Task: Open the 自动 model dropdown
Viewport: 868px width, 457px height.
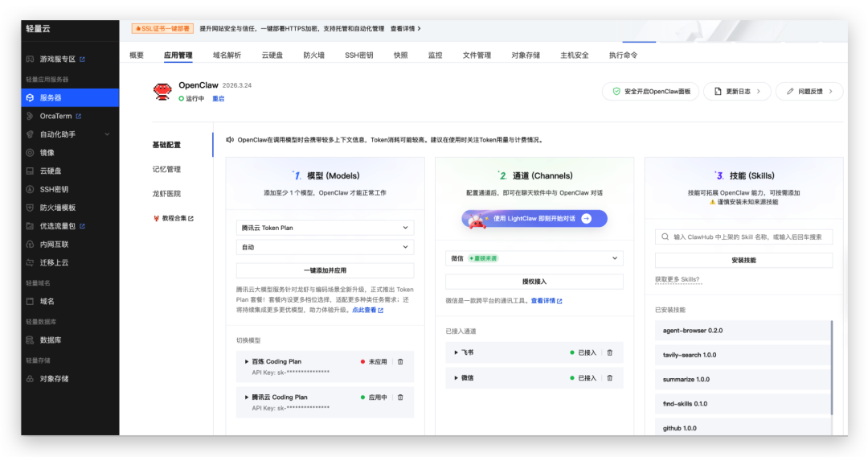Action: pos(325,247)
